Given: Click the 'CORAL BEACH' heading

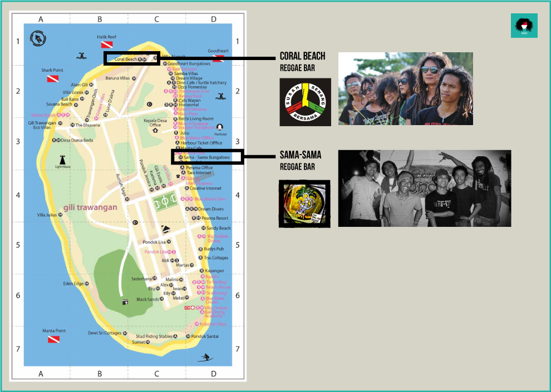Looking at the screenshot, I should tap(303, 56).
